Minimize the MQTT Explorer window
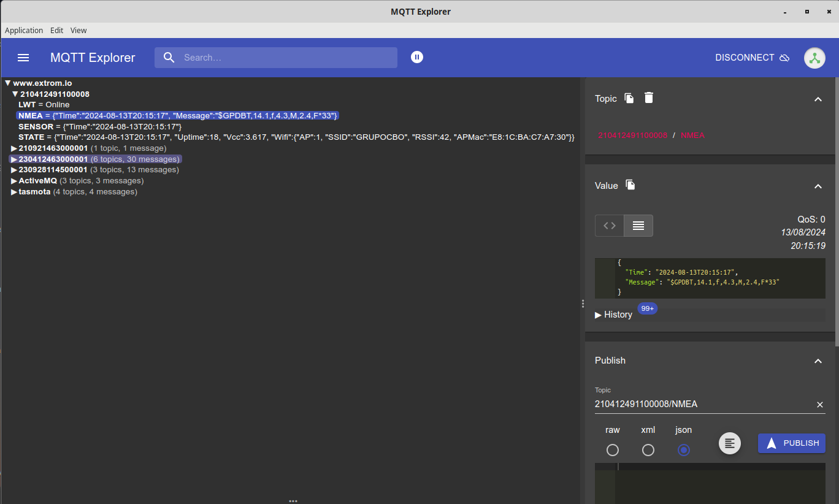This screenshot has width=839, height=504. 784,12
